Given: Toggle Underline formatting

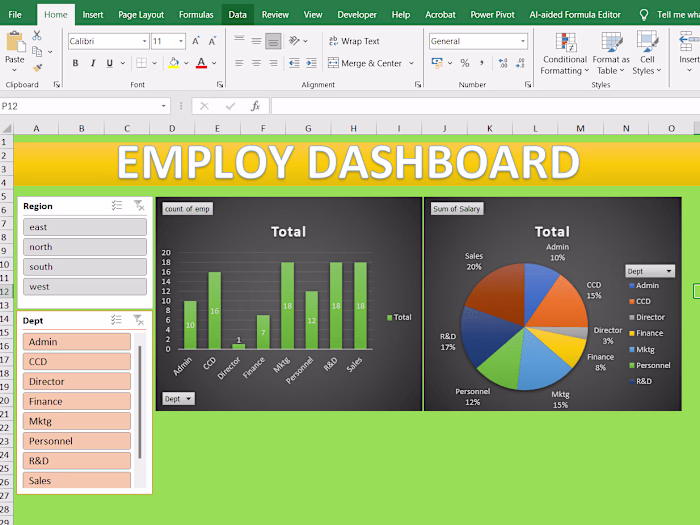Looking at the screenshot, I should click(109, 63).
